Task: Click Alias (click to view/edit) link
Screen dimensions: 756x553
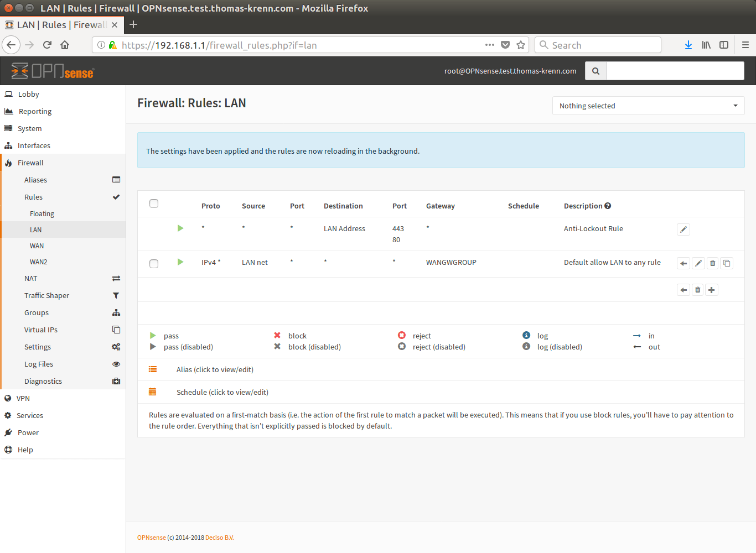Action: 215,369
